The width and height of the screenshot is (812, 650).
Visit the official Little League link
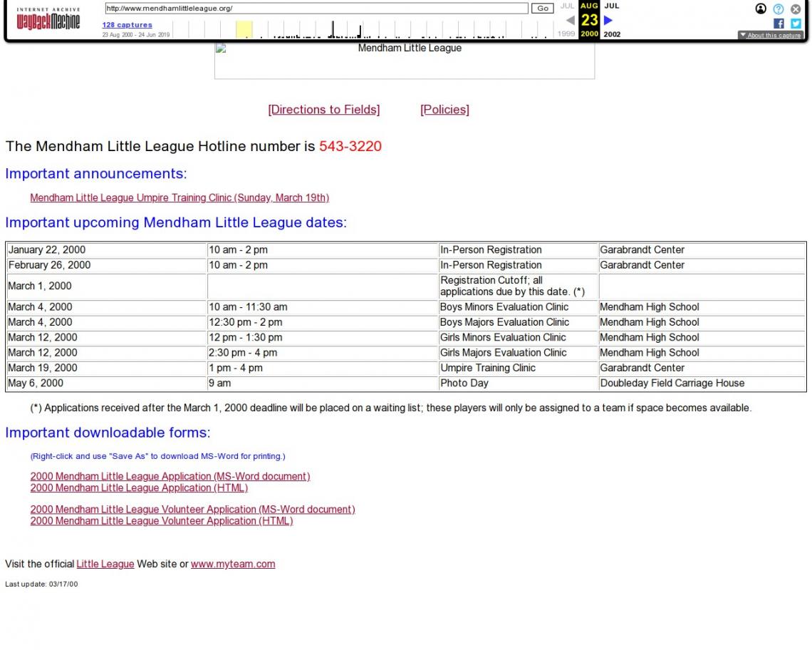(105, 564)
